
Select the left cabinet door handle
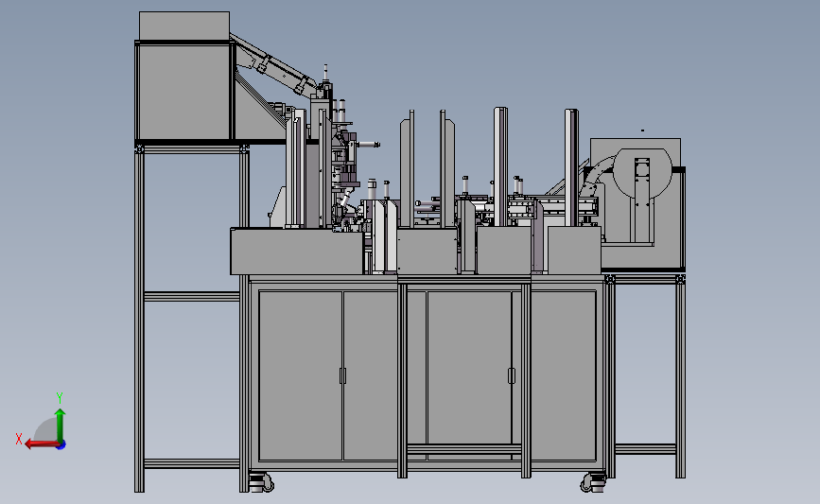342,375
